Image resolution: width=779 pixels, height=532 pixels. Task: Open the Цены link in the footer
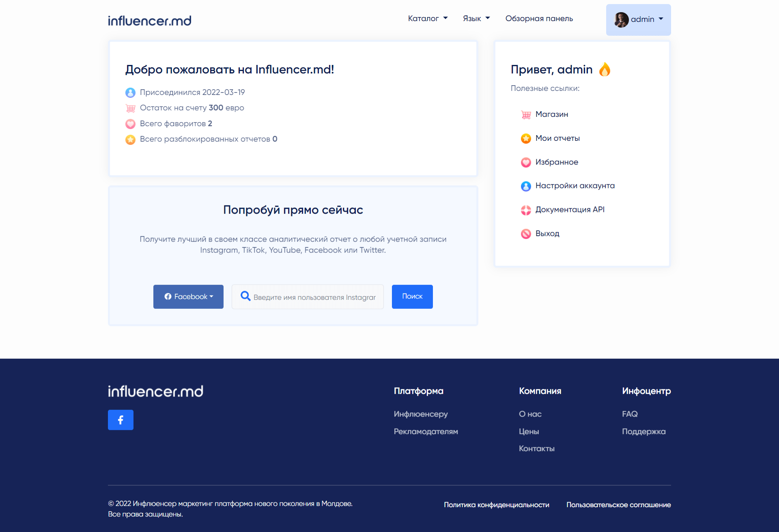pyautogui.click(x=529, y=431)
